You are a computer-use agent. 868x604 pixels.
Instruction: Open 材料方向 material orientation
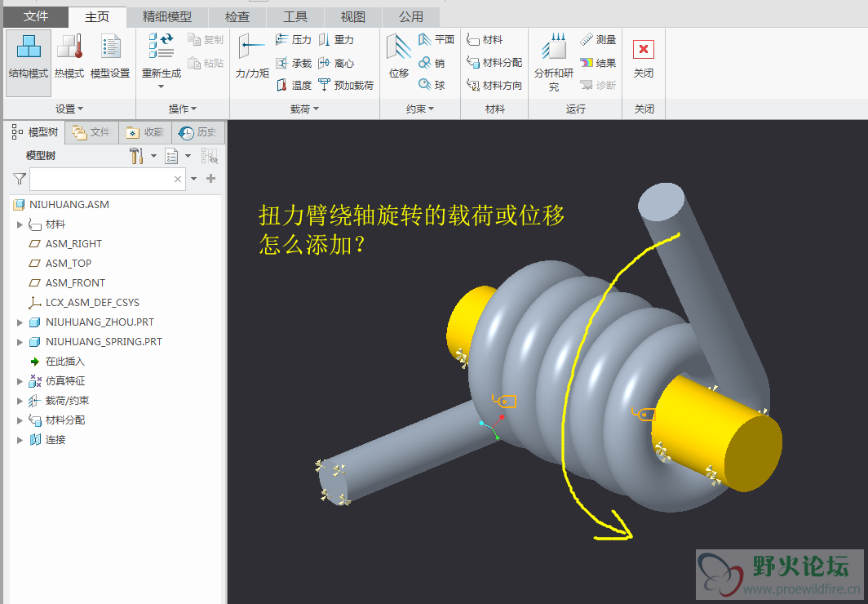click(494, 85)
